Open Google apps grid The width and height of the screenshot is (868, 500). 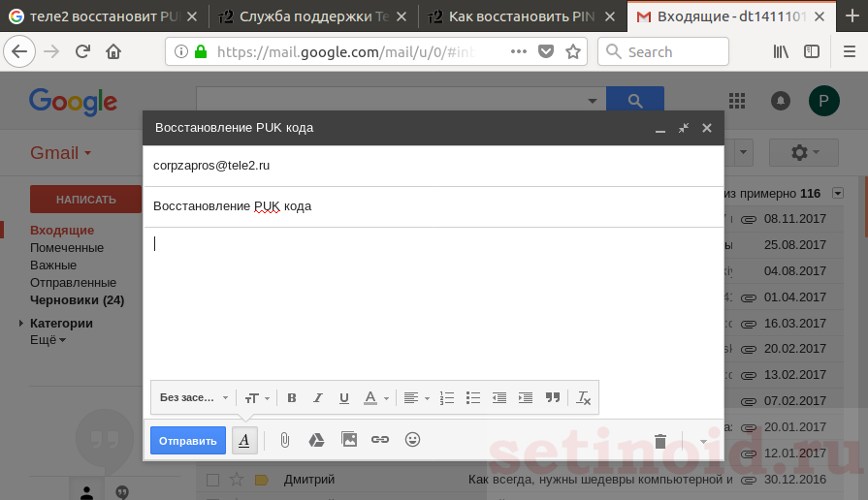[x=737, y=101]
